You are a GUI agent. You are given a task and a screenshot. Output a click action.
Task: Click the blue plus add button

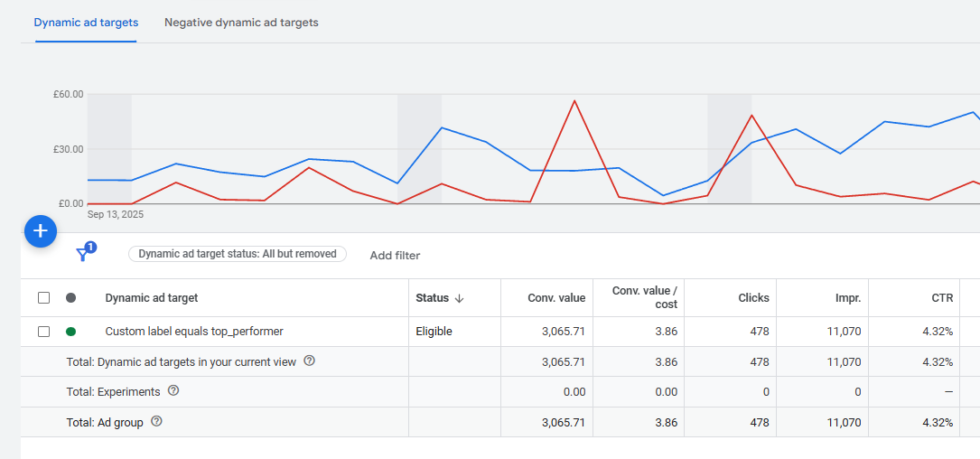(40, 231)
